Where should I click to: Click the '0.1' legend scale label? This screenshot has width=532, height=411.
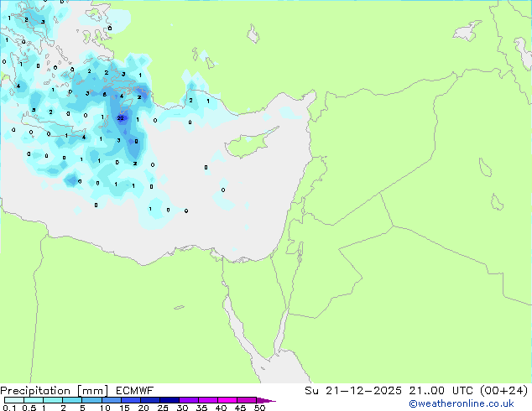pyautogui.click(x=9, y=408)
